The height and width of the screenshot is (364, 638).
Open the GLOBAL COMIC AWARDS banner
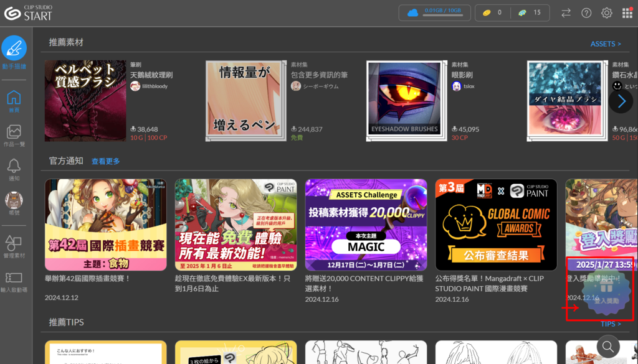tap(497, 225)
